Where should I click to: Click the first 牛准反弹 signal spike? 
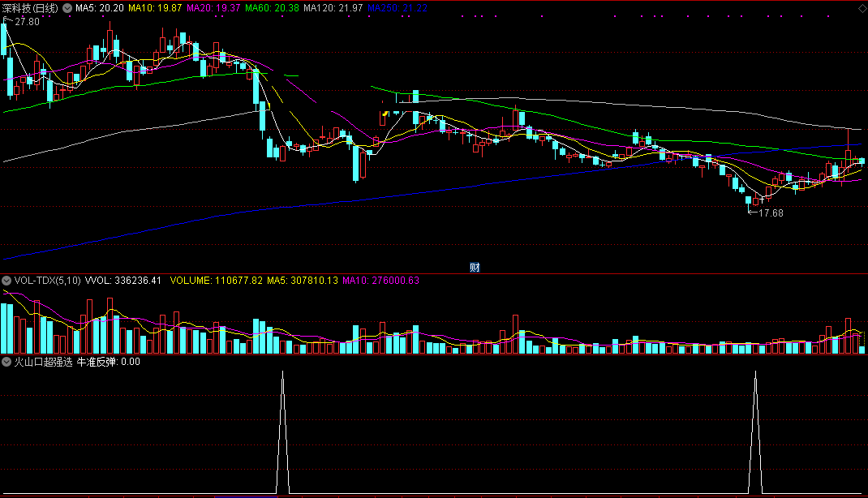pyautogui.click(x=283, y=431)
